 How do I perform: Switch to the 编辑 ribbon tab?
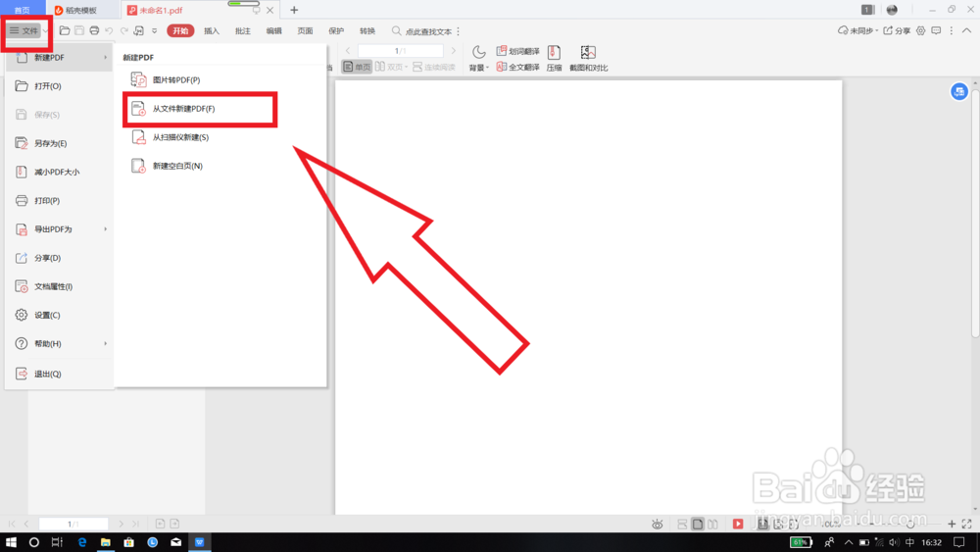pyautogui.click(x=274, y=30)
